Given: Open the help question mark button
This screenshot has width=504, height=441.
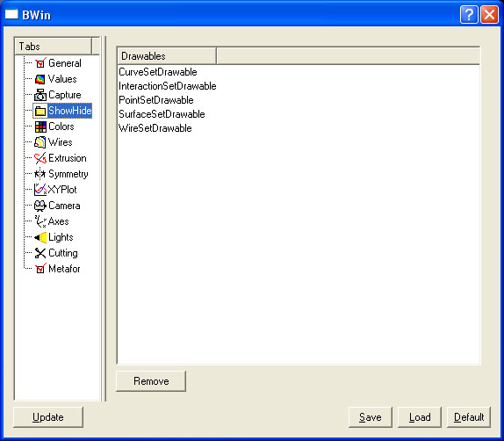Looking at the screenshot, I should (x=469, y=14).
